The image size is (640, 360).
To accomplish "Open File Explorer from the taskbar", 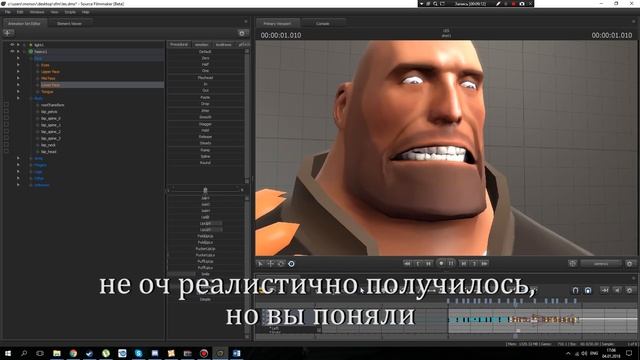I will (57, 353).
